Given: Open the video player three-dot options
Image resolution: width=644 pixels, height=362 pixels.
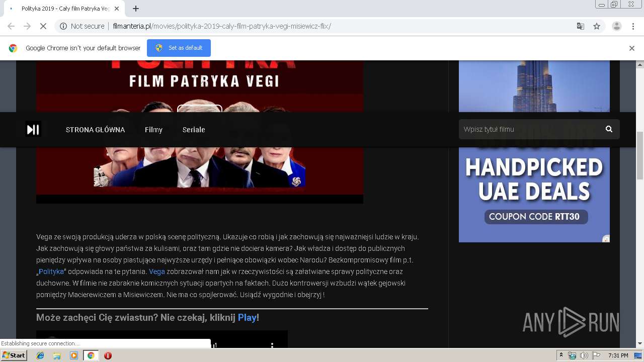Looking at the screenshot, I should pos(272,345).
